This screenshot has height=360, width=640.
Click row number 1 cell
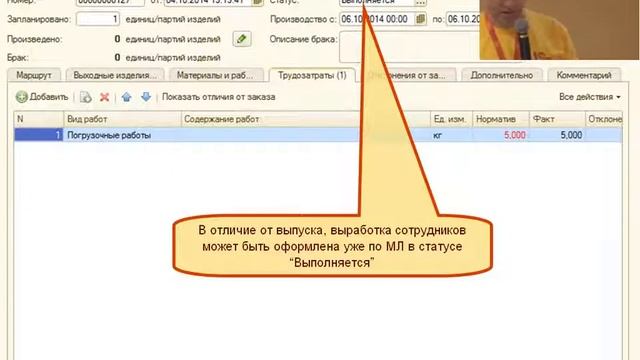point(39,135)
